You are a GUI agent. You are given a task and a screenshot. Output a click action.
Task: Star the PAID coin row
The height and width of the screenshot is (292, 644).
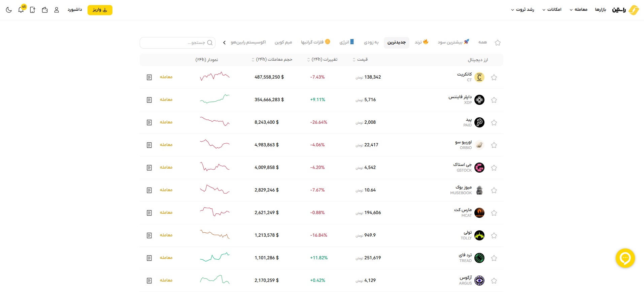tap(494, 122)
